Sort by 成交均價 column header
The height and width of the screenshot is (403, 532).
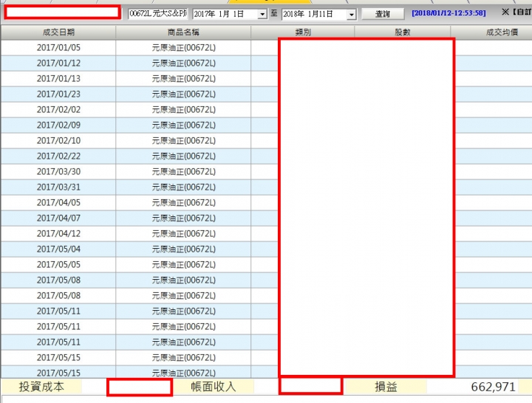[502, 32]
